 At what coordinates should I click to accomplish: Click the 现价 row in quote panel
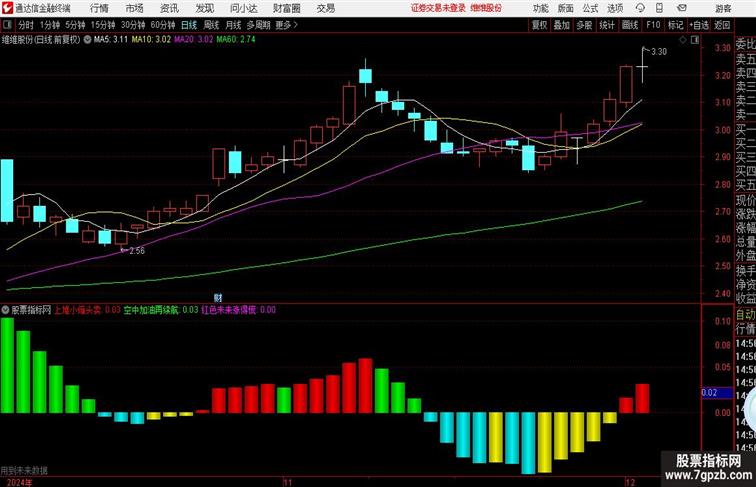(745, 200)
